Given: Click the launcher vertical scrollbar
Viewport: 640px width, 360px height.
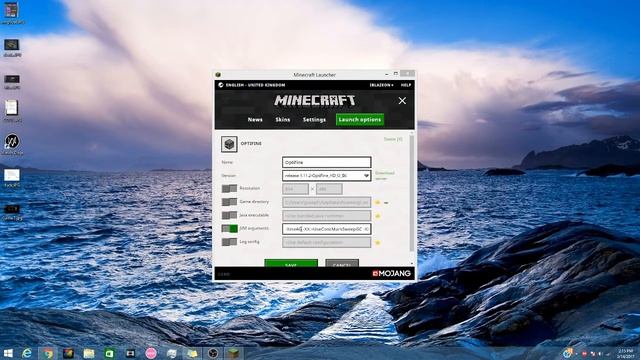Looking at the screenshot, I should pos(411,192).
